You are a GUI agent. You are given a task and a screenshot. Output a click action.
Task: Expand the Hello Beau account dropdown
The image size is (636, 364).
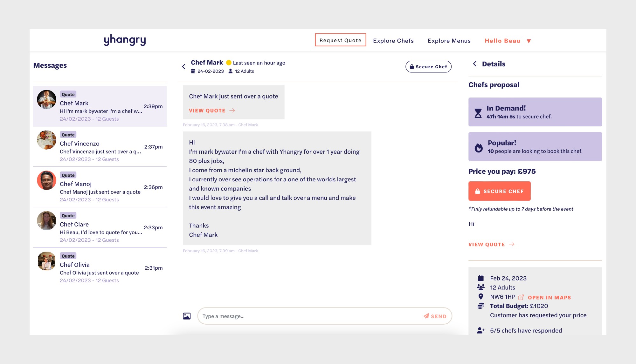508,41
